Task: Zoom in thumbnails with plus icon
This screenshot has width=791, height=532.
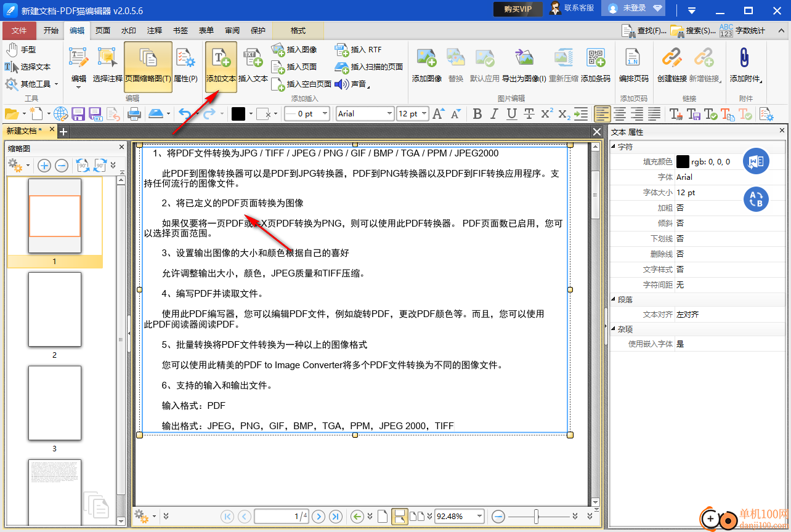Action: [44, 165]
